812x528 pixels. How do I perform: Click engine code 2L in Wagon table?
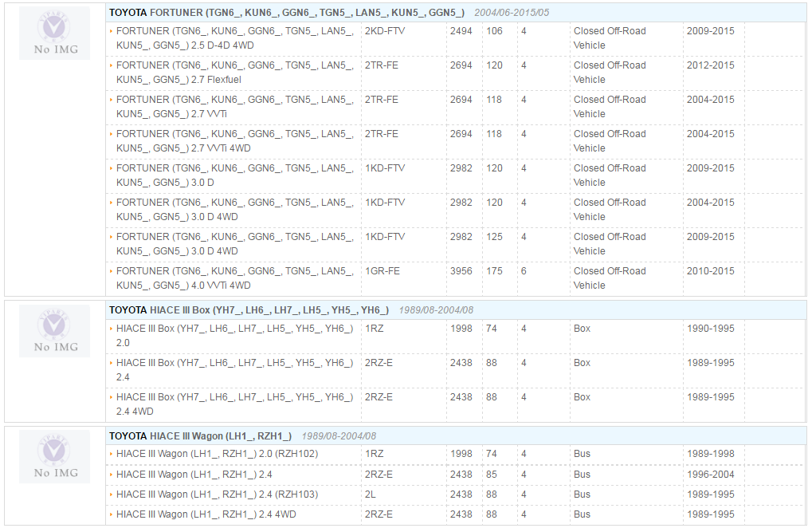(x=370, y=495)
